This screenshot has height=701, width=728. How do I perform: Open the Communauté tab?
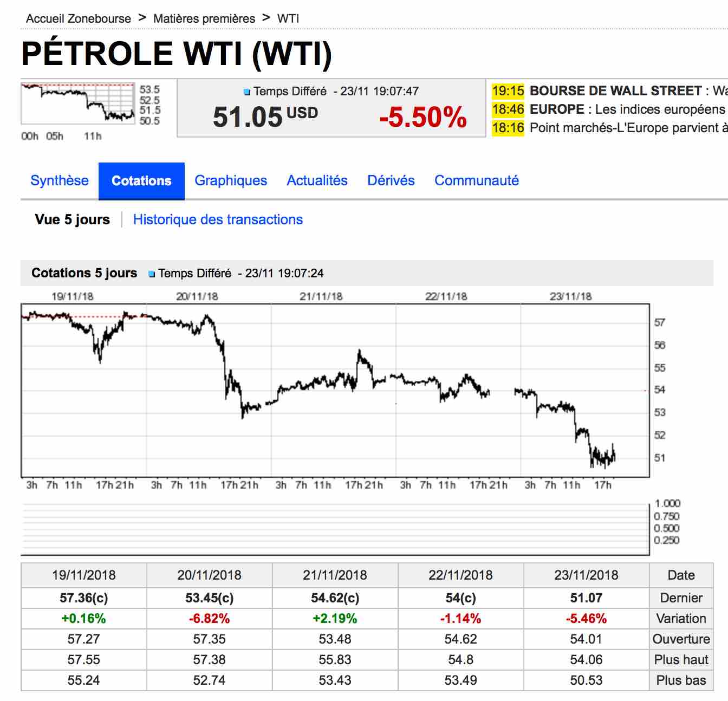click(x=476, y=180)
